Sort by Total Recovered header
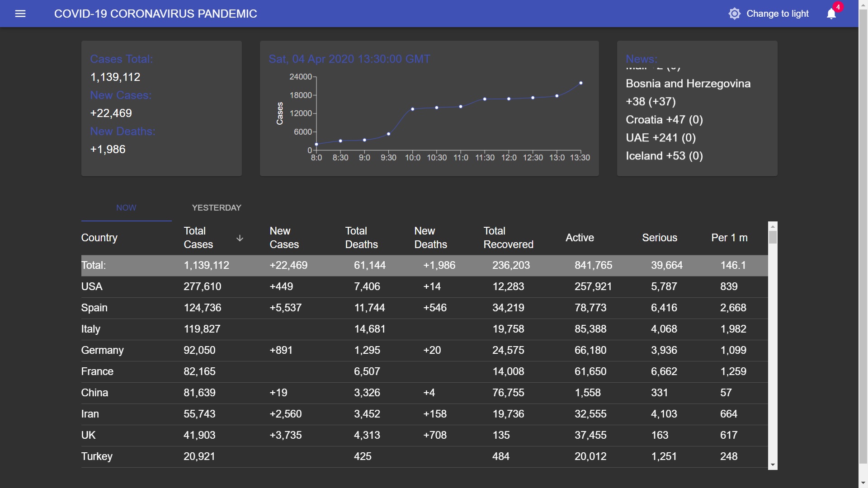The height and width of the screenshot is (488, 868). click(x=508, y=238)
